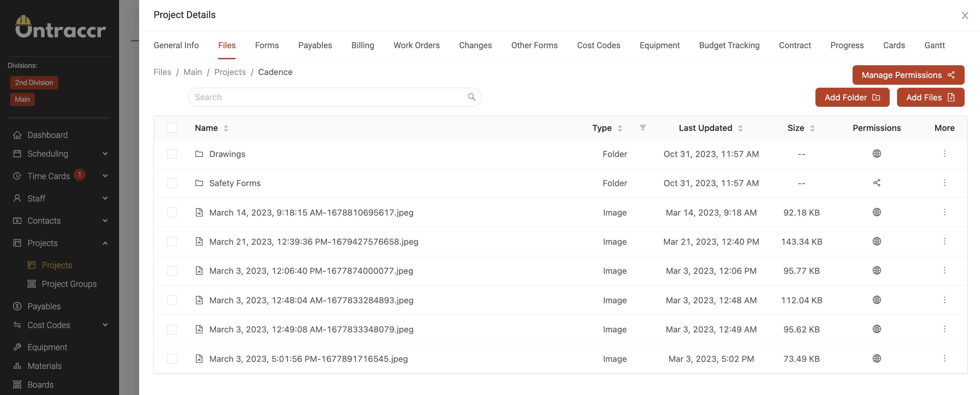
Task: Click the Manage Permissions button
Action: click(908, 75)
